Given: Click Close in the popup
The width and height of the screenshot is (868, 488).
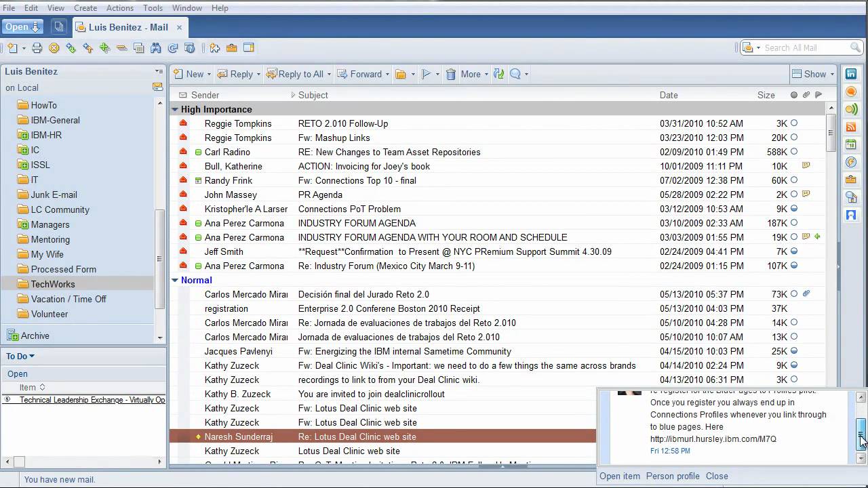Looking at the screenshot, I should [717, 476].
